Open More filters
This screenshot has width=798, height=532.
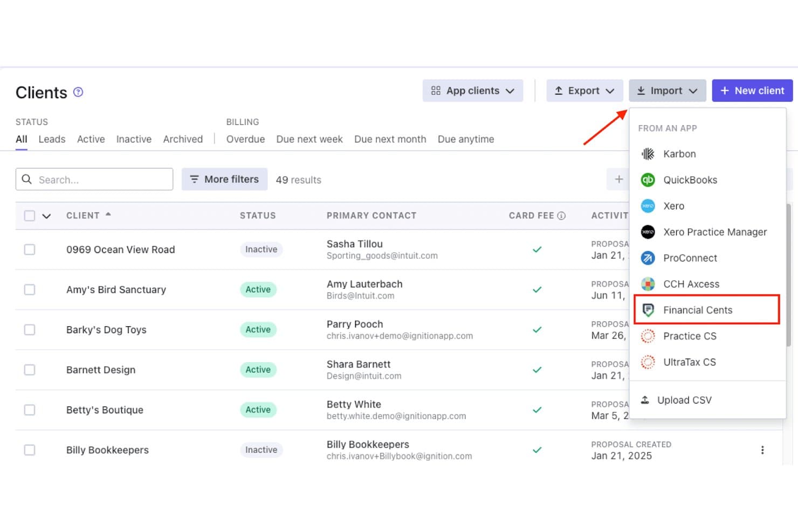click(224, 179)
